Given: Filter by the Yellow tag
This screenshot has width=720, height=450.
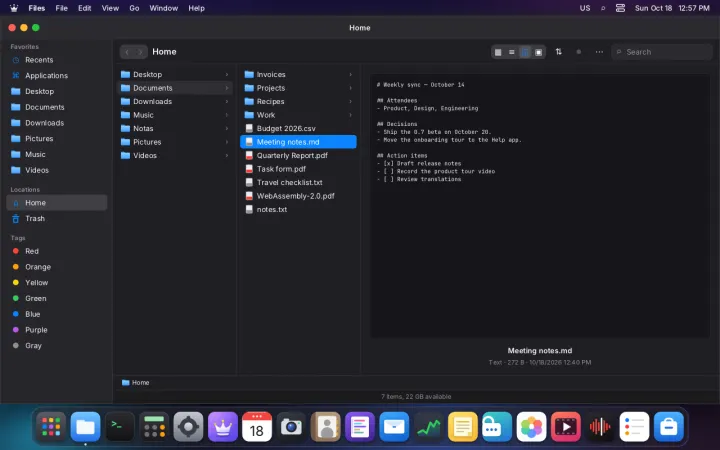Looking at the screenshot, I should [x=56, y=282].
